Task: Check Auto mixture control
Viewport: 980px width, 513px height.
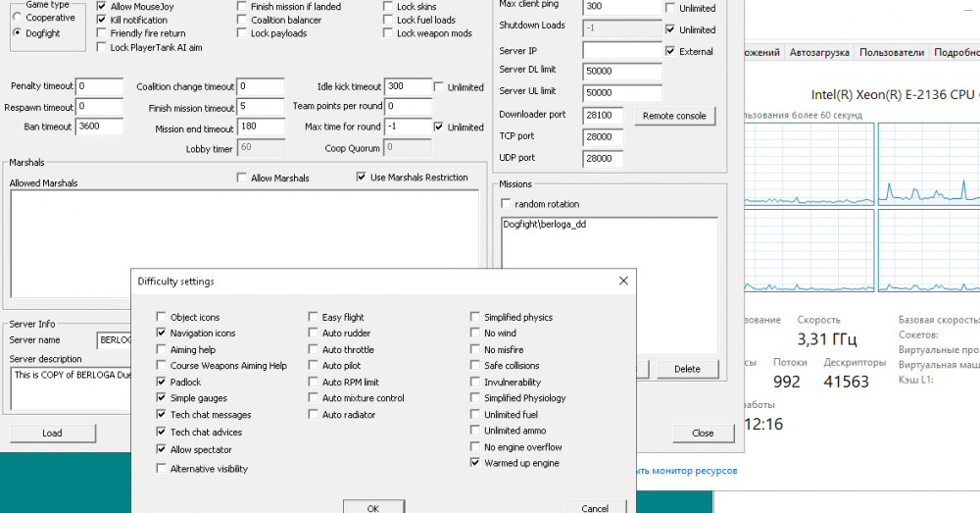Action: (314, 397)
